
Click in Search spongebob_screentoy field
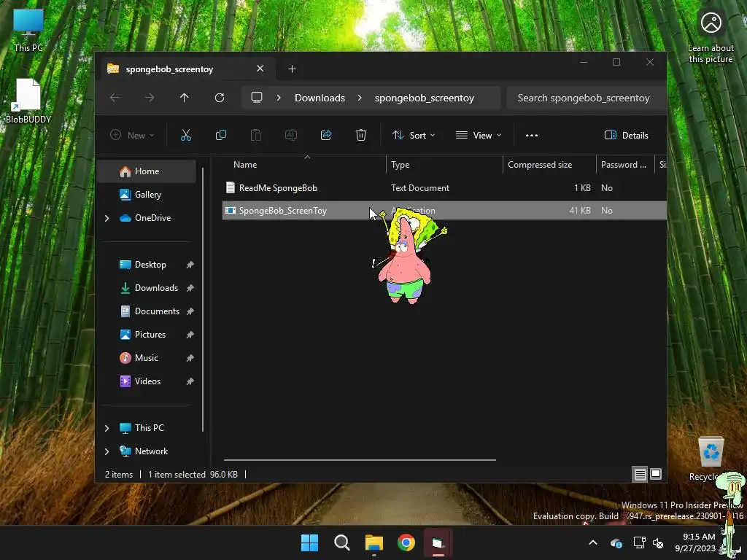tap(586, 98)
